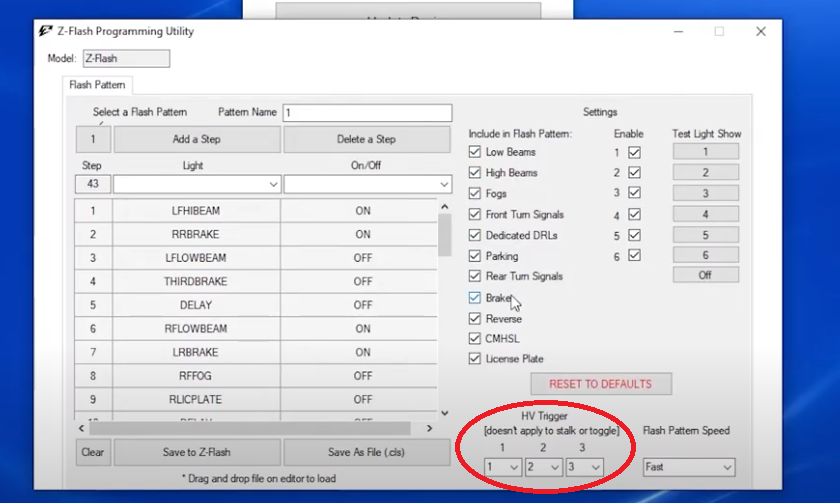Expand the On/Off dropdown
Viewport: 840px width, 503px height.
tap(368, 184)
